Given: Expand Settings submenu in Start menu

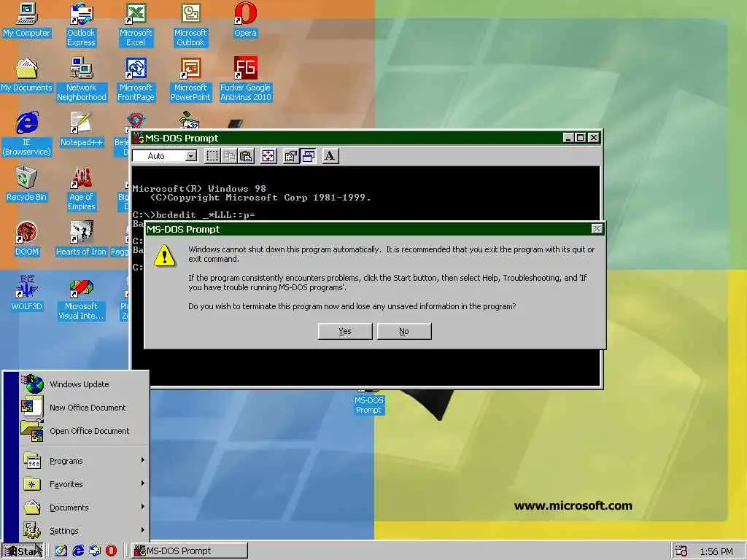Looking at the screenshot, I should point(85,531).
